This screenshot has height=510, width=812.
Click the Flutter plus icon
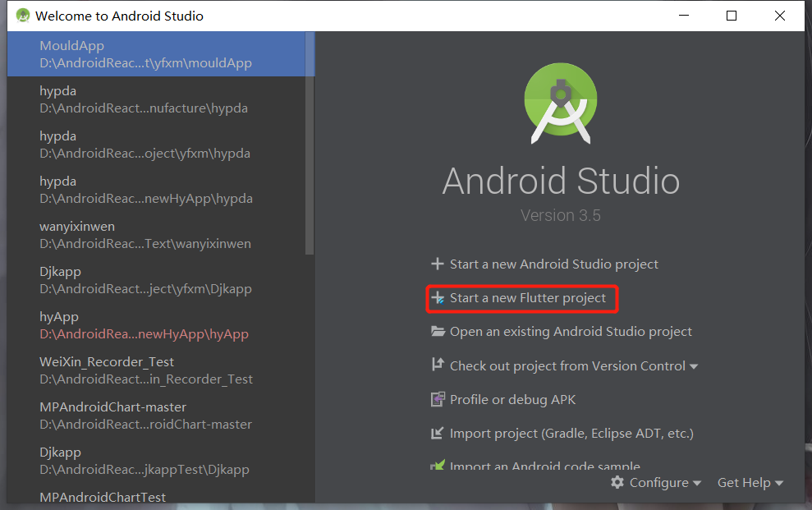click(438, 298)
